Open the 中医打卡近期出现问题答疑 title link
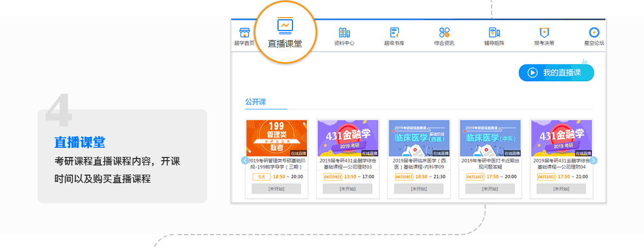The width and height of the screenshot is (644, 248). point(491,163)
